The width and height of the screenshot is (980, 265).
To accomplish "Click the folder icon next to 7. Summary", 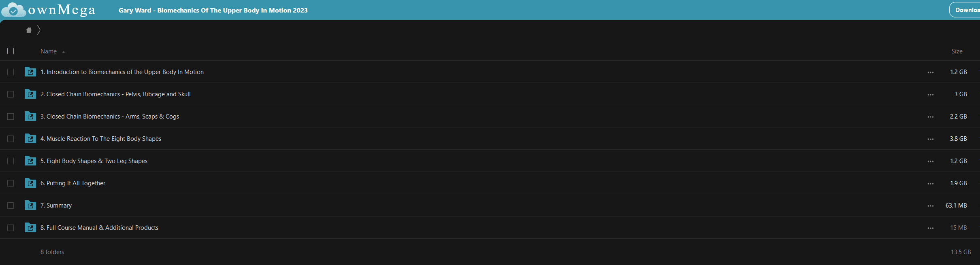I will tap(30, 205).
